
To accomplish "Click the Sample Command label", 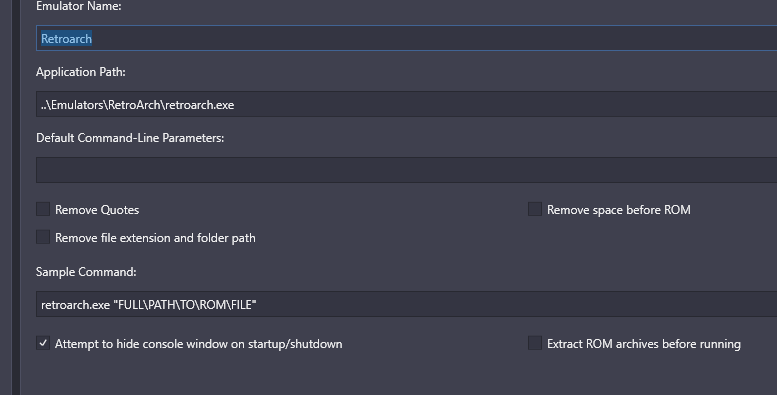I will pos(86,272).
